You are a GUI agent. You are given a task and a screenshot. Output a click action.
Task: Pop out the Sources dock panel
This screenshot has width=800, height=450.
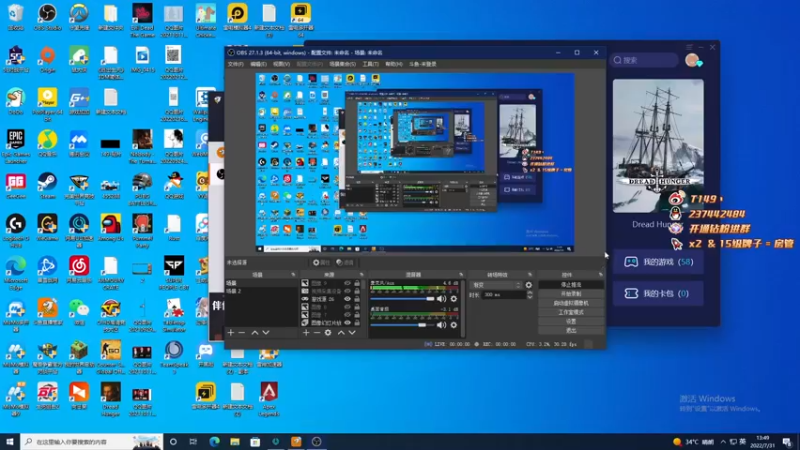(361, 274)
